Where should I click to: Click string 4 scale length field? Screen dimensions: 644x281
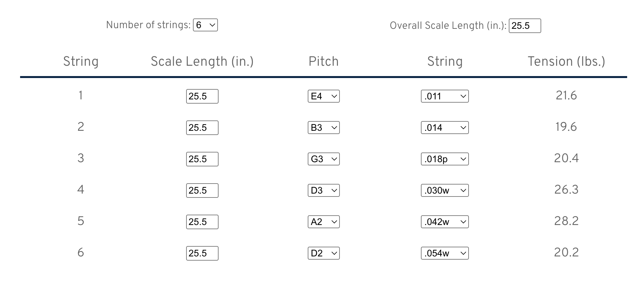coord(202,190)
